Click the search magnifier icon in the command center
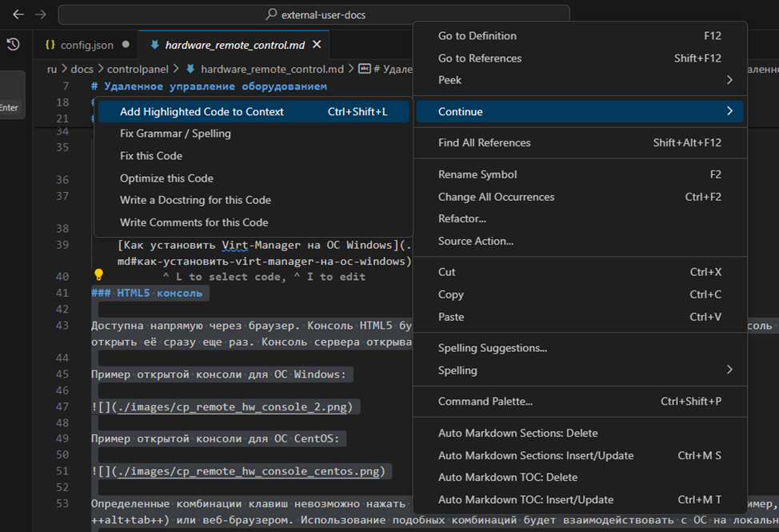Image resolution: width=779 pixels, height=532 pixels. (x=272, y=14)
